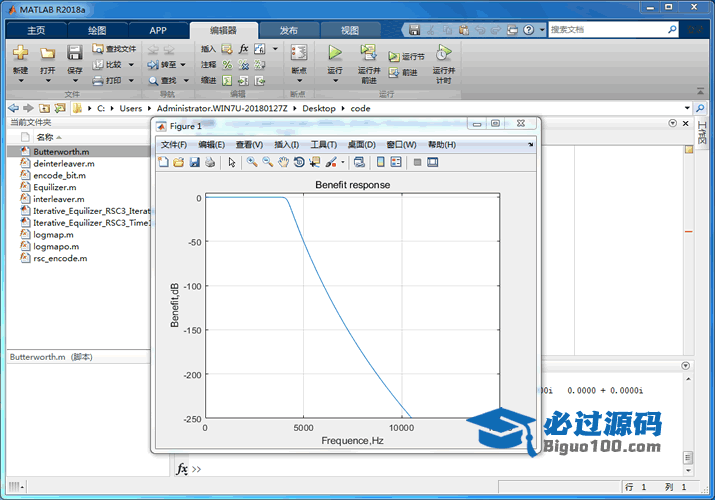Click Save Figure icon in Figure 1 toolbar
Viewport: 715px width, 500px height.
point(194,162)
